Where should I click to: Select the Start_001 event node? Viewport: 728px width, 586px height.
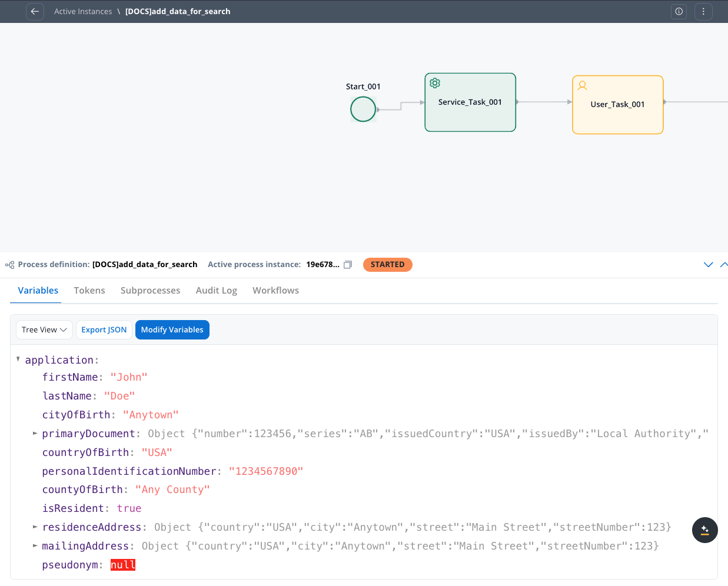[363, 109]
